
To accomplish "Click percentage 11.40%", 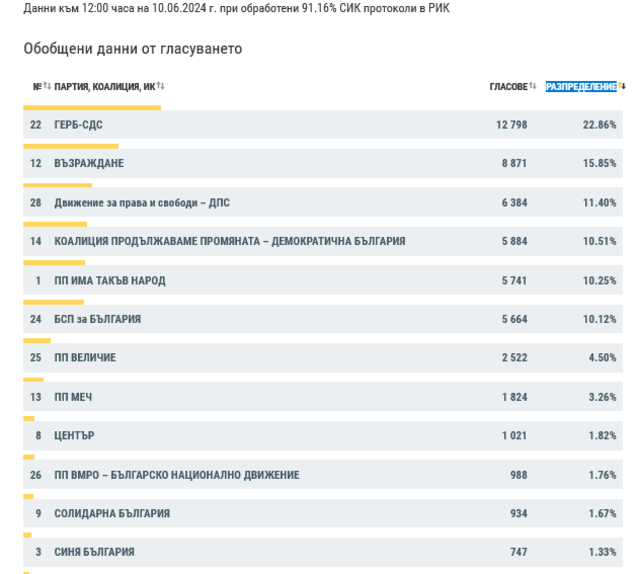I will pyautogui.click(x=599, y=202).
